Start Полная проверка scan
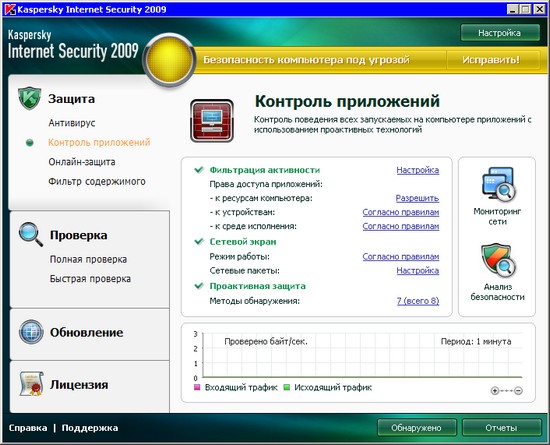Image resolution: width=550 pixels, height=445 pixels. click(x=88, y=259)
